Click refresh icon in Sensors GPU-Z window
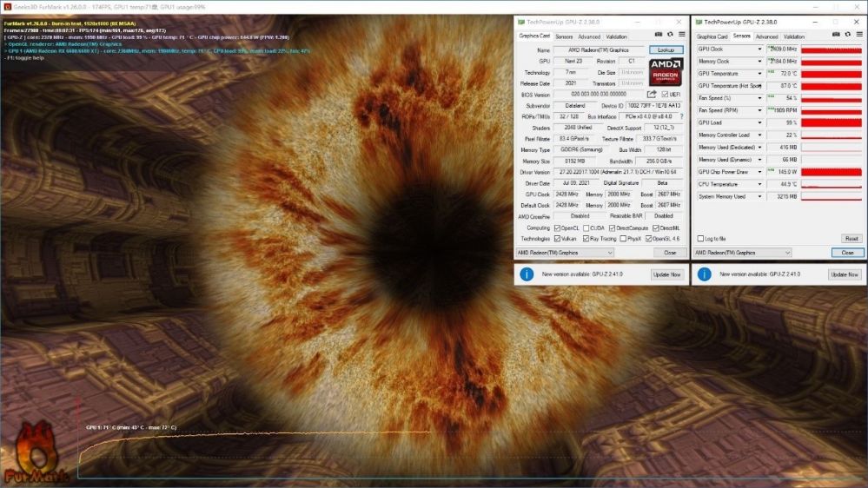 tap(847, 35)
